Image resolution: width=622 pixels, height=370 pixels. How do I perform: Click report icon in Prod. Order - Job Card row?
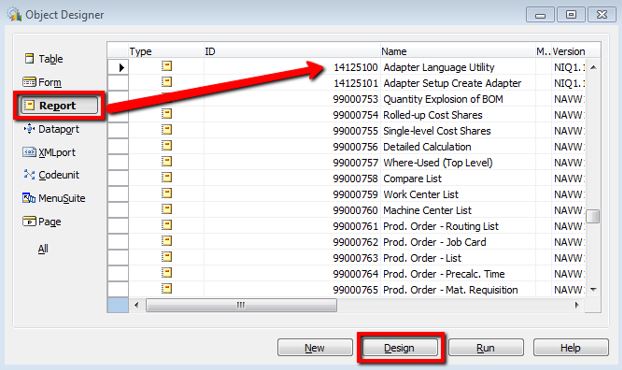pyautogui.click(x=167, y=241)
